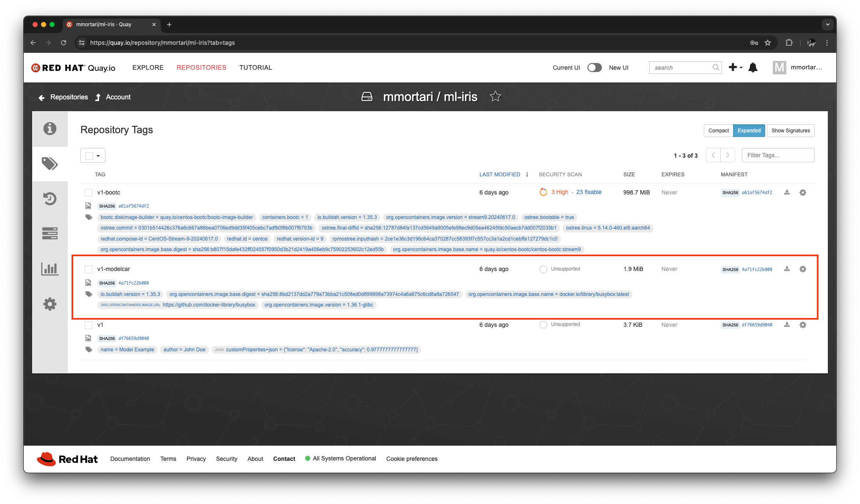Select the checkbox for the v1-modelcar tag
The image size is (860, 504).
coord(88,269)
